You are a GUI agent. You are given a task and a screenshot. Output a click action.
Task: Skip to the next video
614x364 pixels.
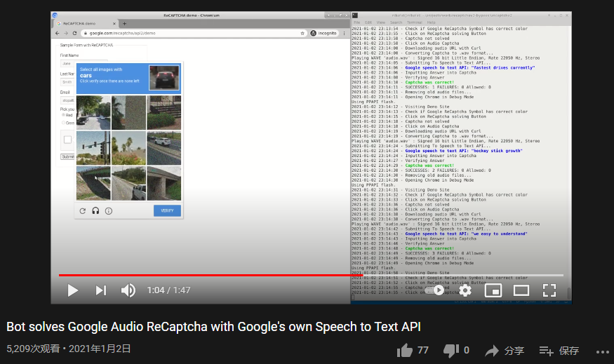point(101,290)
